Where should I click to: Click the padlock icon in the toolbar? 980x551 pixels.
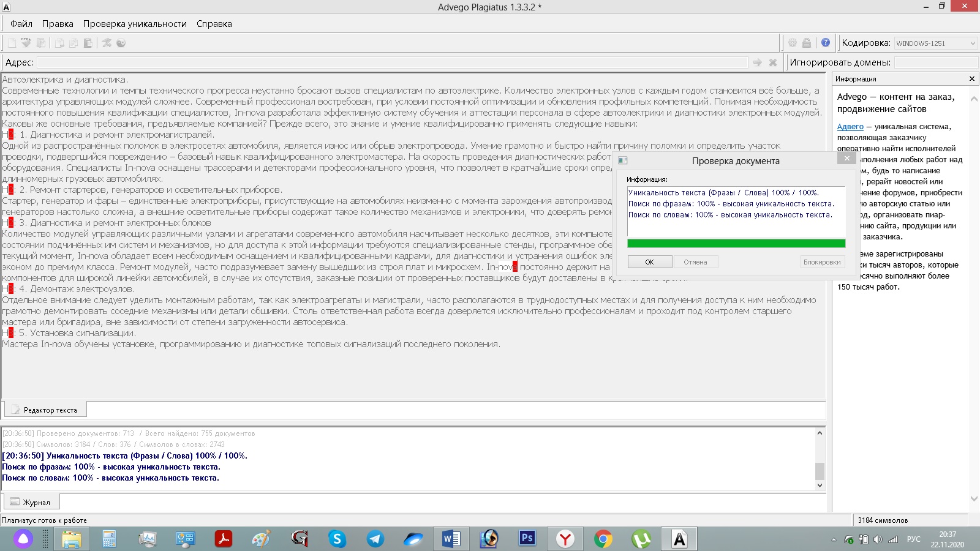click(x=807, y=43)
